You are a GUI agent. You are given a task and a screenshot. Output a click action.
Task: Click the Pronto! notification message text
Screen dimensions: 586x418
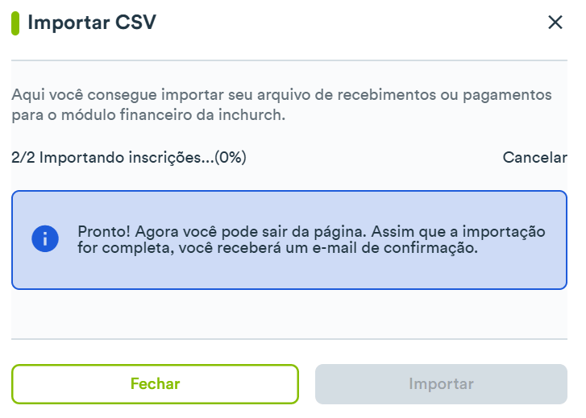point(311,240)
